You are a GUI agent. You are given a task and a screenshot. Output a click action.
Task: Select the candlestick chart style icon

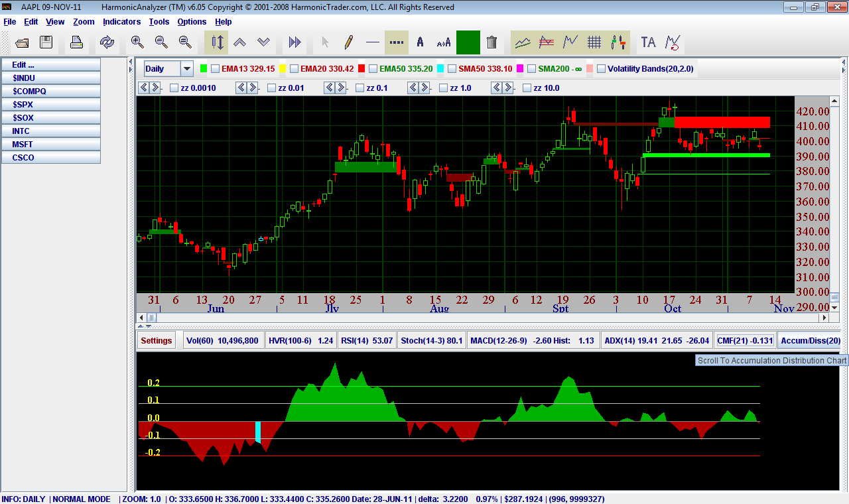618,42
